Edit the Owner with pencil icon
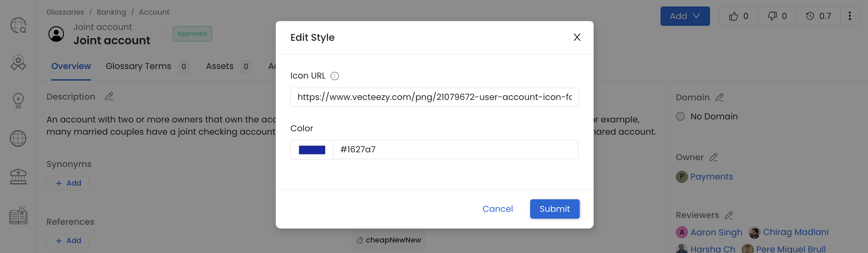 click(713, 157)
